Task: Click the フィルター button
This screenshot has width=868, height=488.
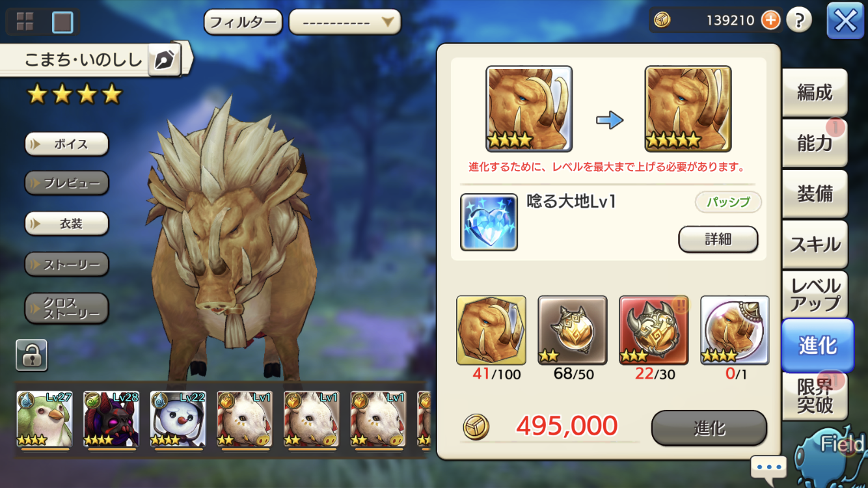Action: tap(243, 22)
